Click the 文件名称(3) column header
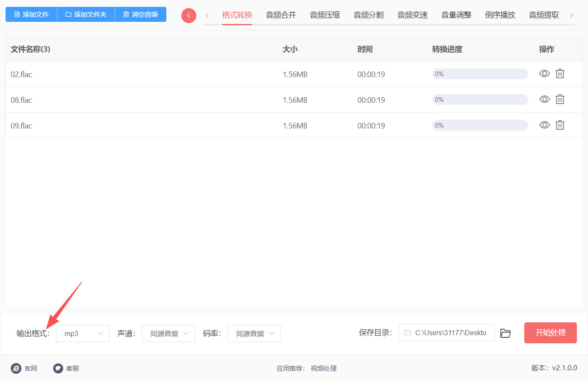Screen dimensions: 588x381 click(x=30, y=49)
